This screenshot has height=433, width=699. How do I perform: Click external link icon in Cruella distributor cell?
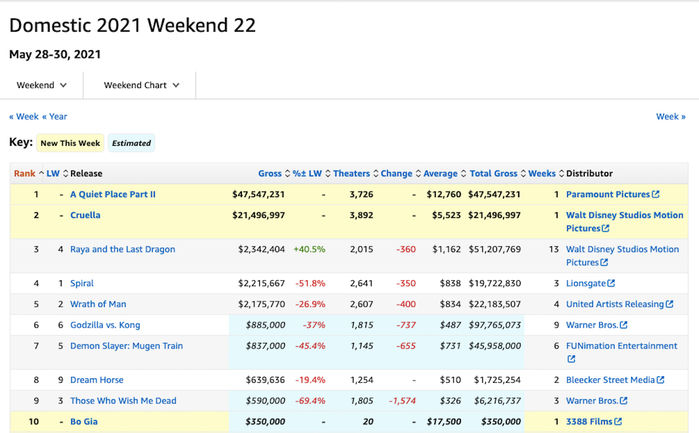[605, 228]
